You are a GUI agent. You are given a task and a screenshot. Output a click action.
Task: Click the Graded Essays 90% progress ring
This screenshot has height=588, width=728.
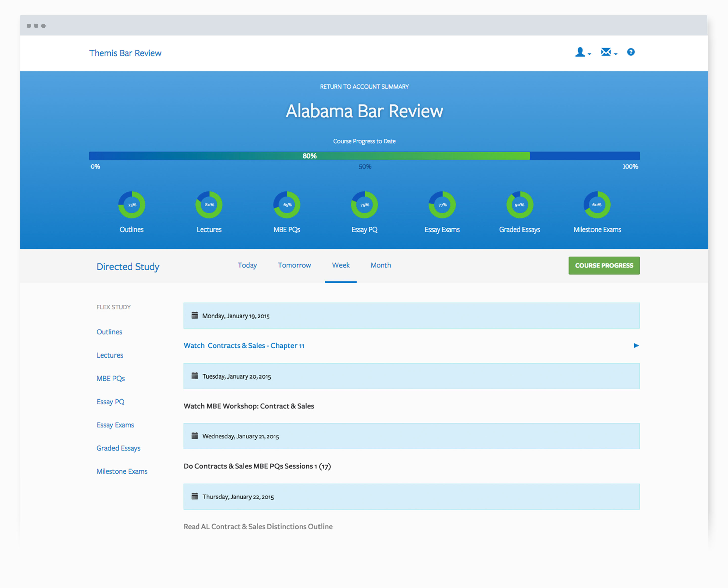tap(519, 205)
